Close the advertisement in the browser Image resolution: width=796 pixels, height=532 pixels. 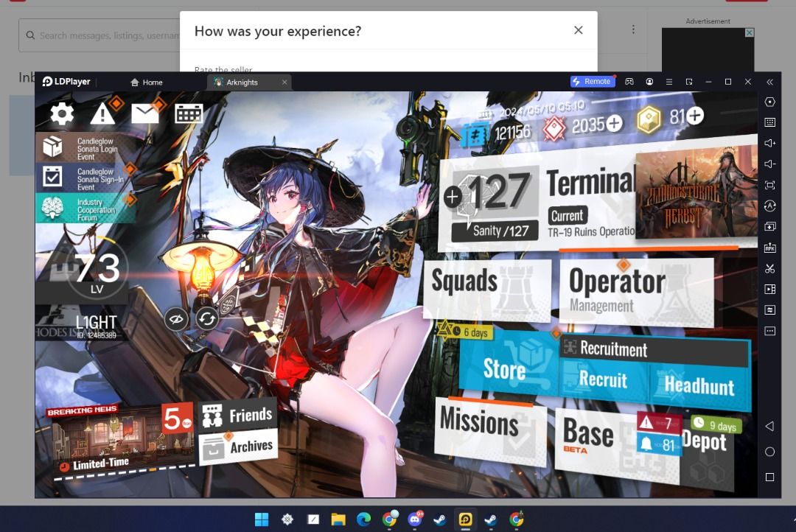coord(750,32)
